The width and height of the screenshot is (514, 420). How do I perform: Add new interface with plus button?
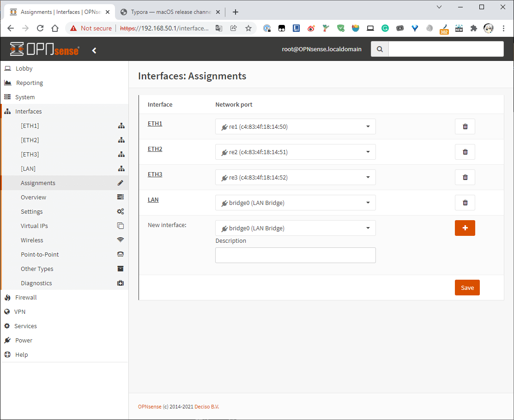tap(465, 228)
